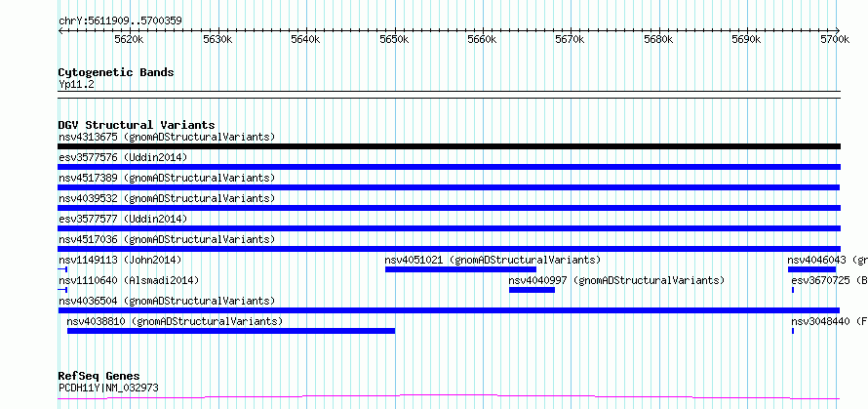This screenshot has width=868, height=409.
Task: Click the 5650k ruler mark
Action: pyautogui.click(x=393, y=39)
